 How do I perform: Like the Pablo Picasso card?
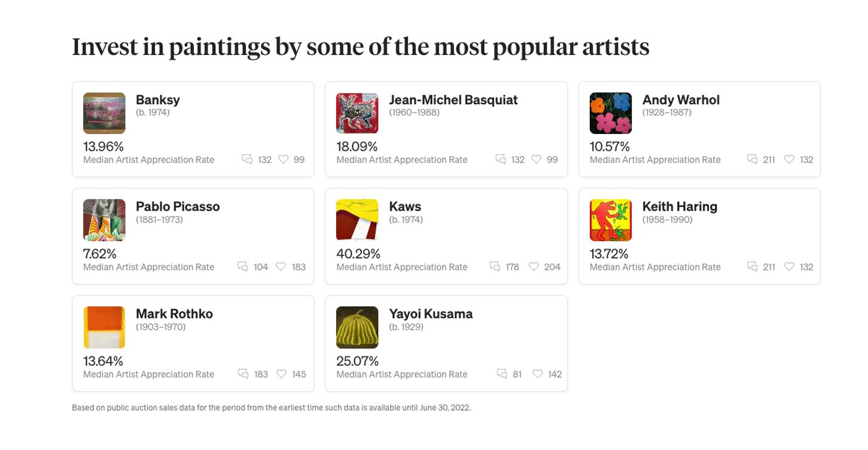(281, 266)
